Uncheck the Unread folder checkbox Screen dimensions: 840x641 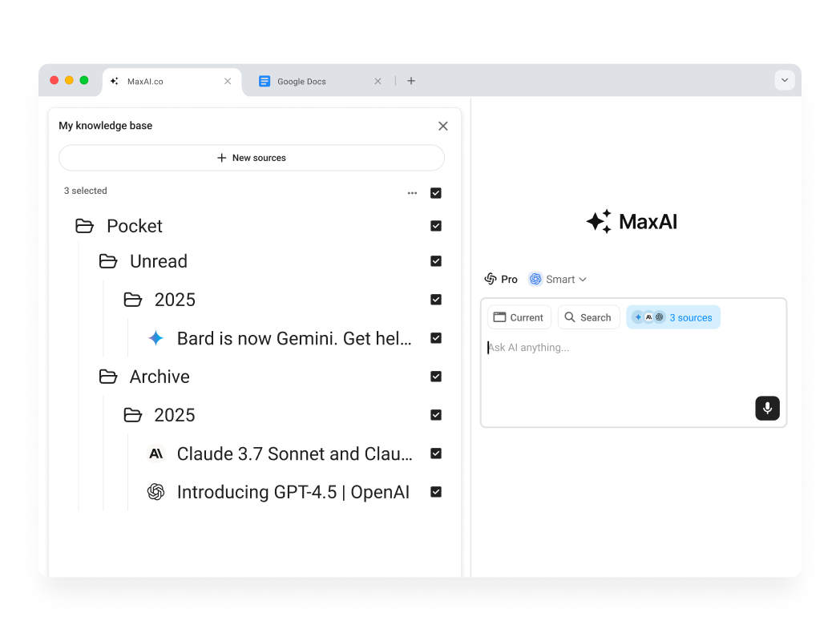click(436, 261)
